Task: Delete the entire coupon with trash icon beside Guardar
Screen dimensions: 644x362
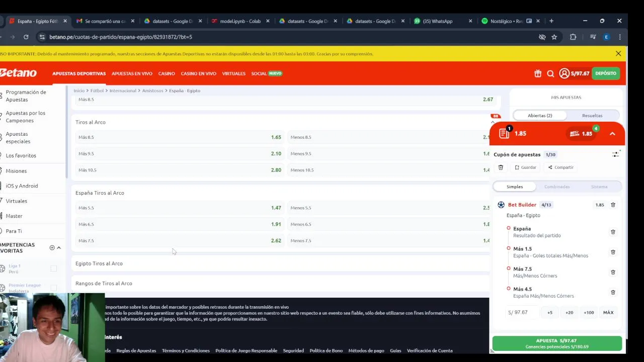Action: click(501, 167)
